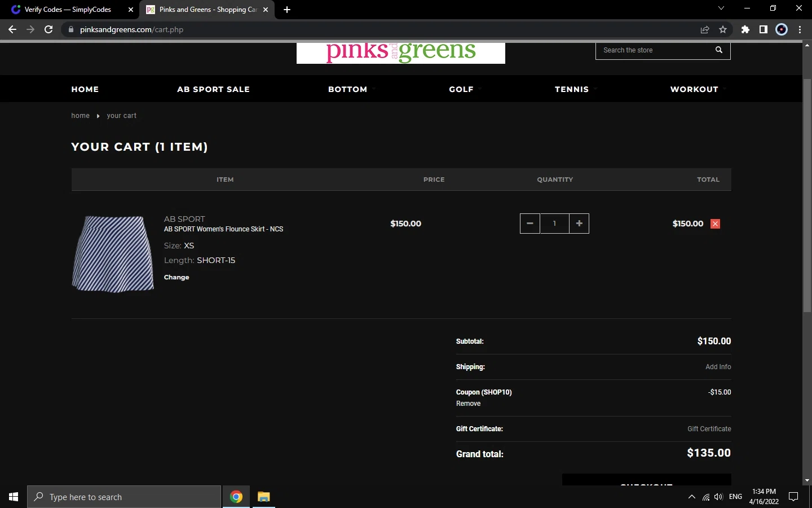Click the Gift Certificate link
The image size is (812, 508).
[x=709, y=429]
